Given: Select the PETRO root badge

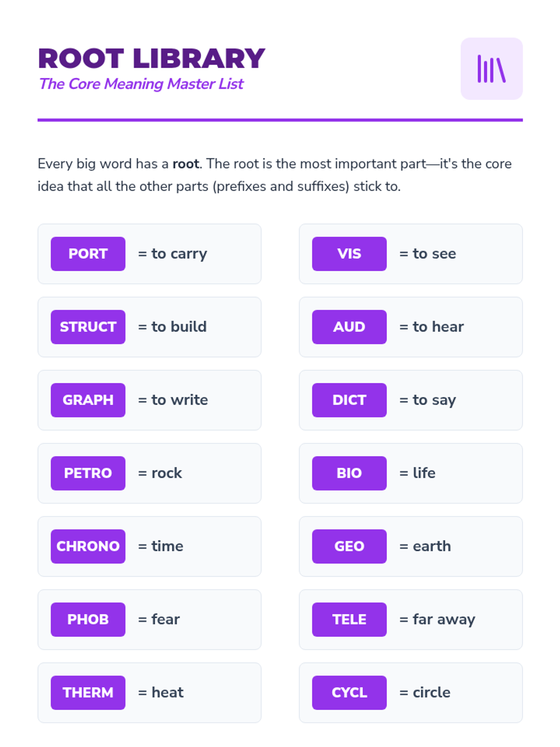Looking at the screenshot, I should click(x=88, y=473).
